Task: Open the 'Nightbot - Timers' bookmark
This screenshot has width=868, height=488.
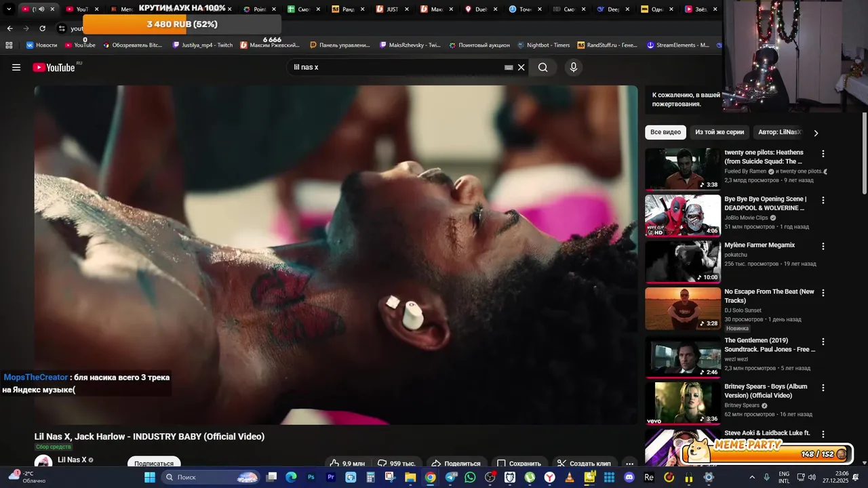Action: [x=543, y=45]
